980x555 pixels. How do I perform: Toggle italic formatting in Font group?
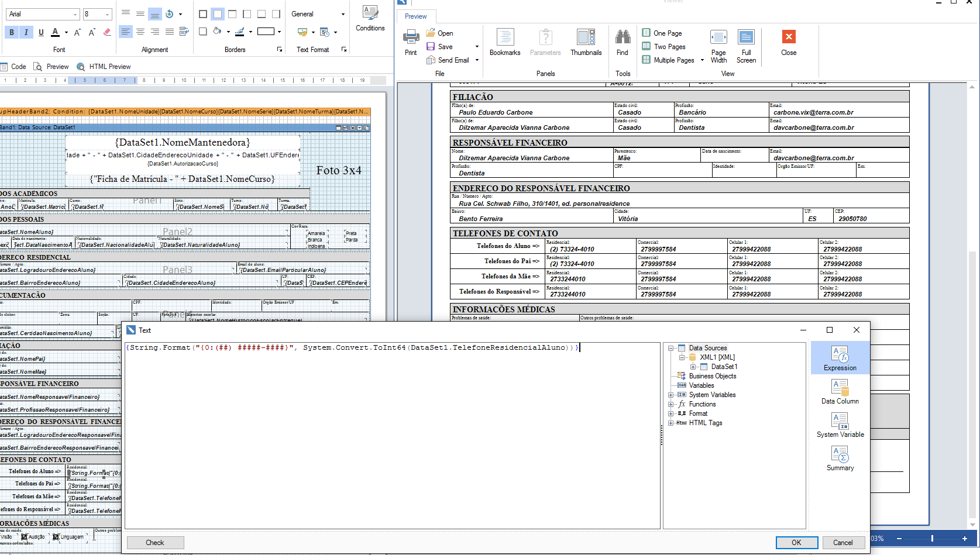point(26,32)
